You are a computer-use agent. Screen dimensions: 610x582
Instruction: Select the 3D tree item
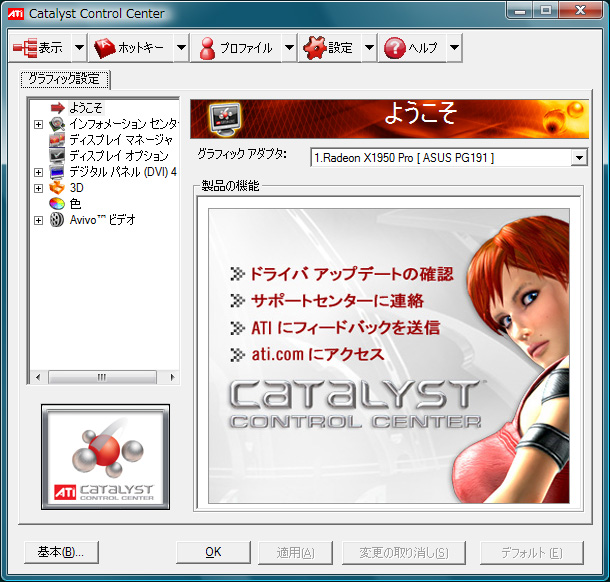point(77,188)
